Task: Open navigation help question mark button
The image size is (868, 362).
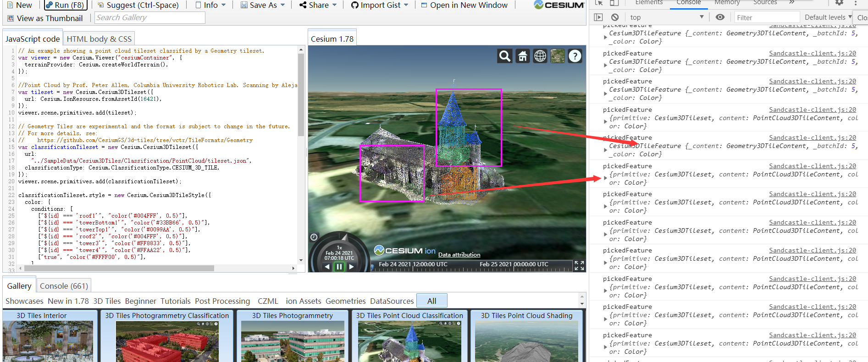Action: click(x=575, y=56)
